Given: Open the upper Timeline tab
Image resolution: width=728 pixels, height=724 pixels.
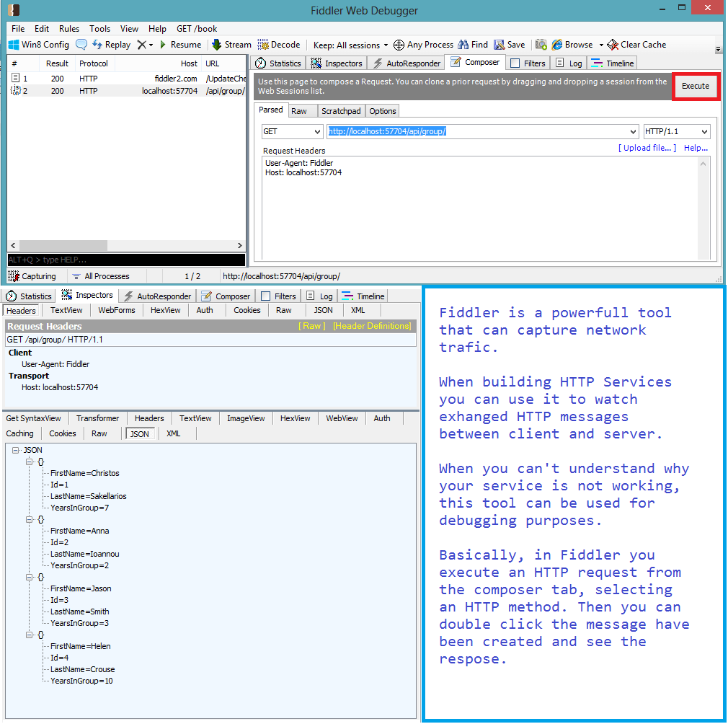Looking at the screenshot, I should (x=612, y=63).
